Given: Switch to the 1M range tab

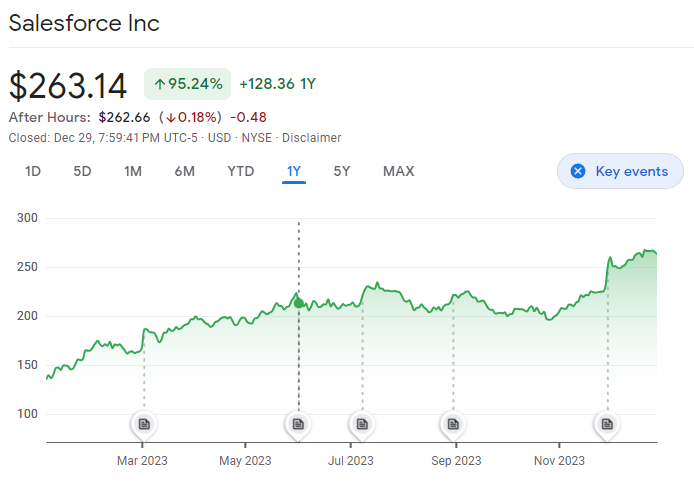Looking at the screenshot, I should pos(133,171).
